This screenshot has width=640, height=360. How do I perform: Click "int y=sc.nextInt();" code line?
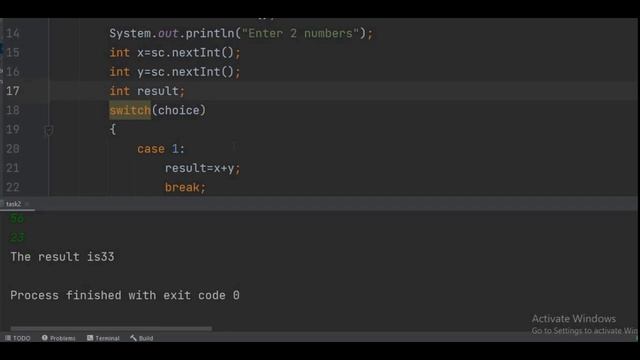pyautogui.click(x=175, y=72)
